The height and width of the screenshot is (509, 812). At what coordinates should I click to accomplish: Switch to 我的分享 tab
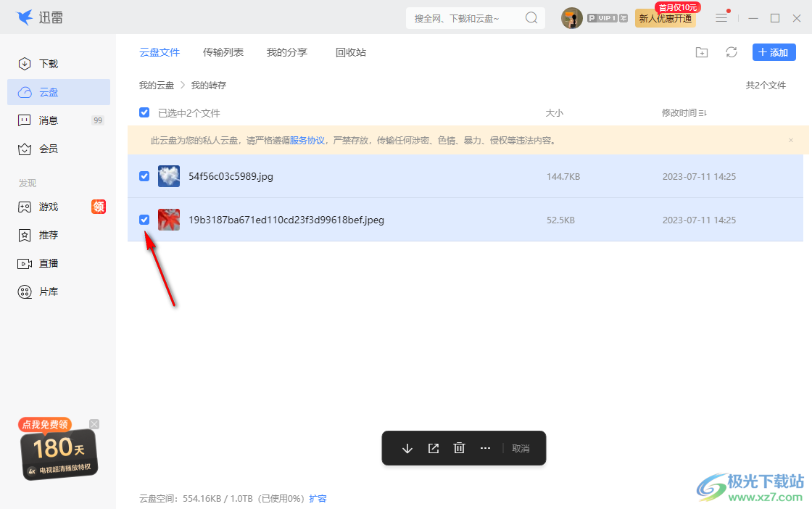click(287, 52)
